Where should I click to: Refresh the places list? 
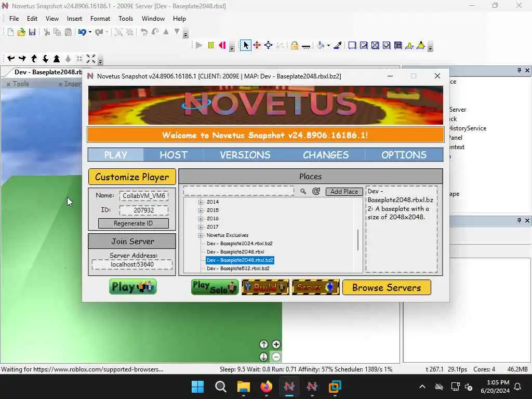316,191
